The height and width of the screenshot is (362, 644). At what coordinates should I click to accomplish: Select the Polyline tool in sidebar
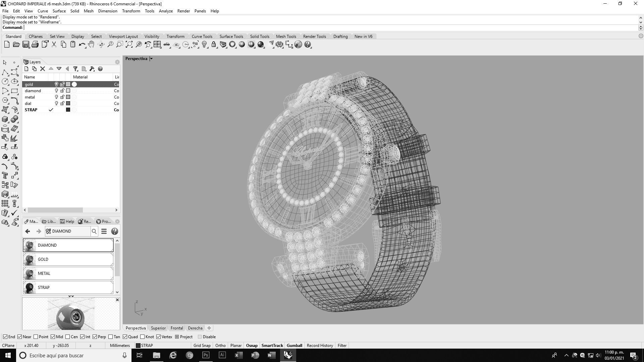click(x=5, y=72)
